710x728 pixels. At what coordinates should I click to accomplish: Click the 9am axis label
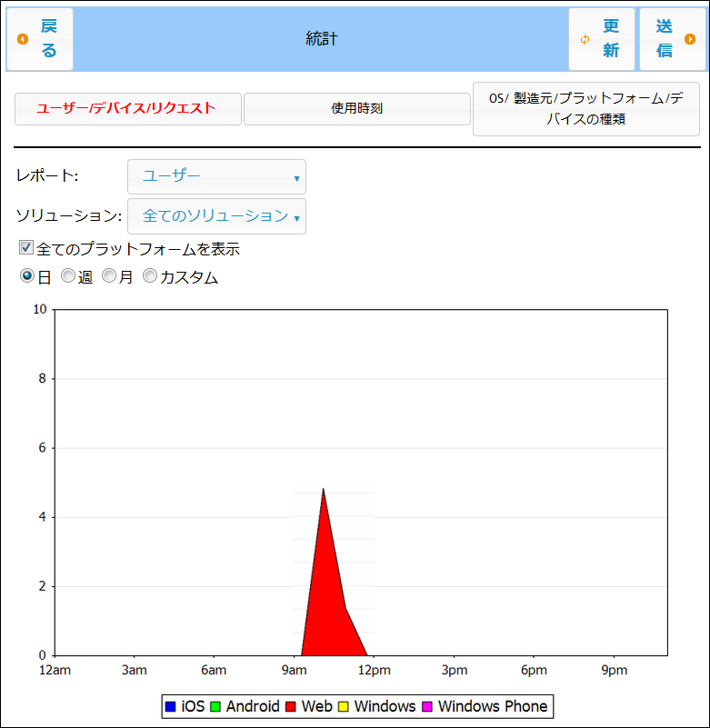(294, 671)
